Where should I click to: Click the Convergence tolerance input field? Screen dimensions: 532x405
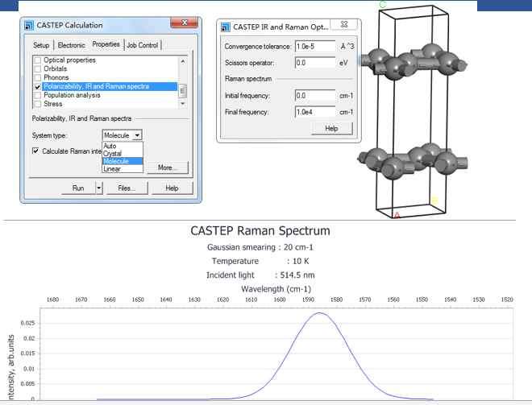[x=316, y=48]
